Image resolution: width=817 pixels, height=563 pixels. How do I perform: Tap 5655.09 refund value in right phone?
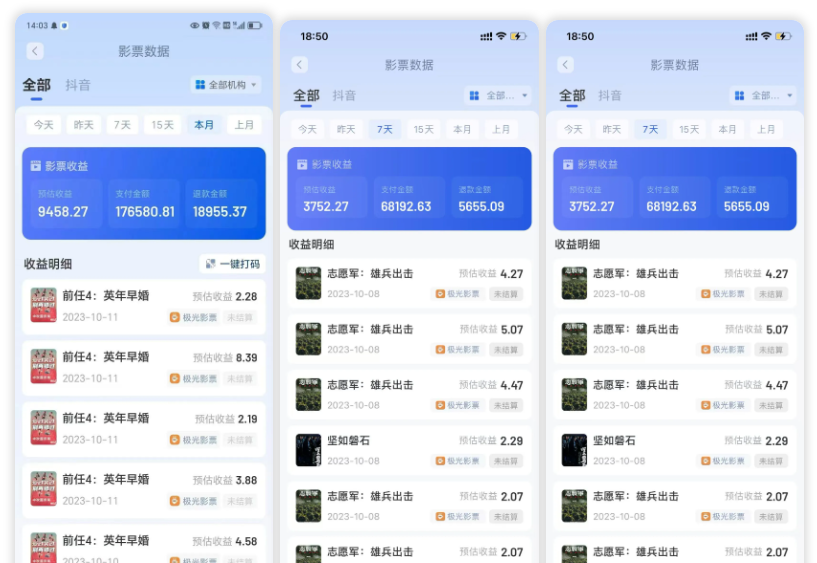pos(746,207)
